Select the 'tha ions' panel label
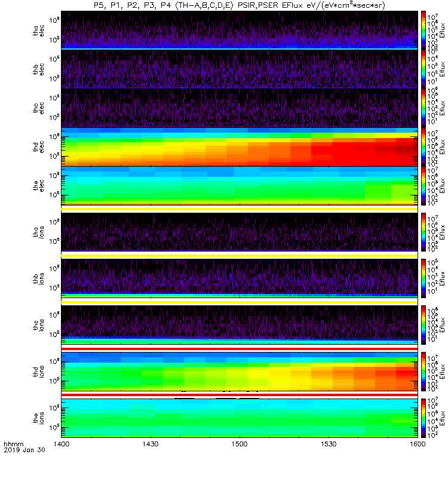This screenshot has width=448, height=478. pos(38,232)
